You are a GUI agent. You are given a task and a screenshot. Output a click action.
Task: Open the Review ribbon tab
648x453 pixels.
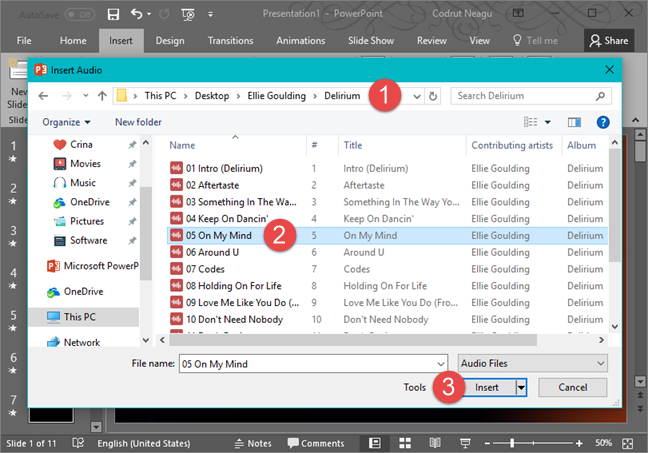pos(431,41)
